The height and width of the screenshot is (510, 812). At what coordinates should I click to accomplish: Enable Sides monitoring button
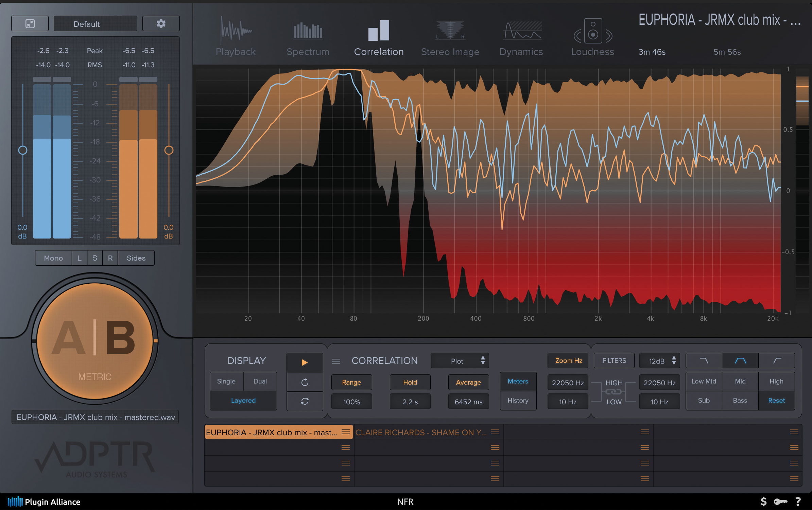[136, 258]
